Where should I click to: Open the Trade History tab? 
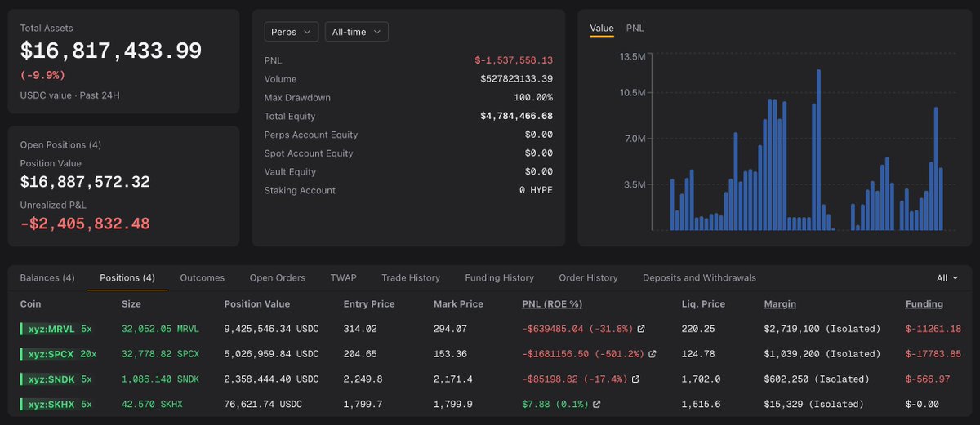(x=411, y=278)
